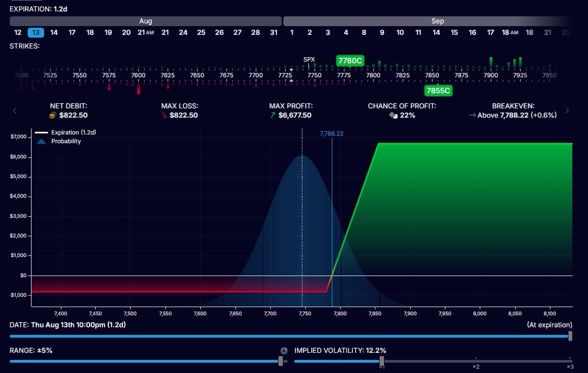
Task: Toggle the Probability legend entry
Action: click(59, 142)
